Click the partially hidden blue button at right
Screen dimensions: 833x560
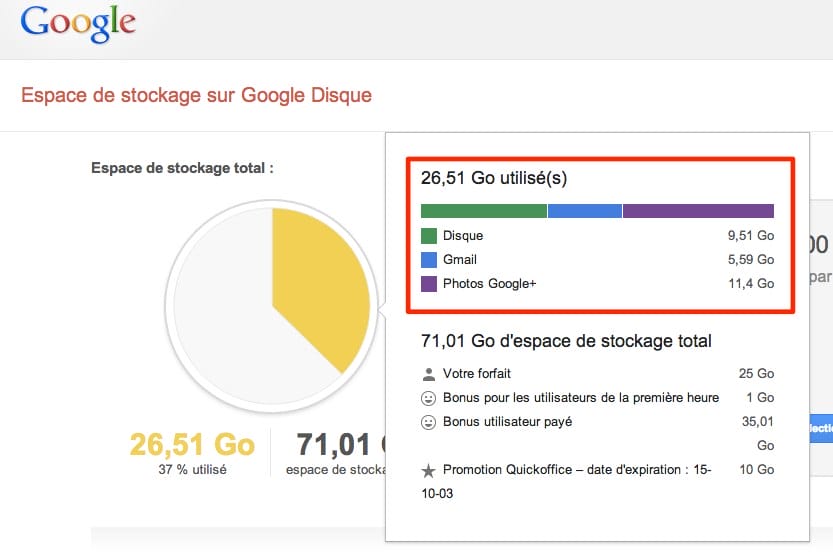tap(821, 428)
